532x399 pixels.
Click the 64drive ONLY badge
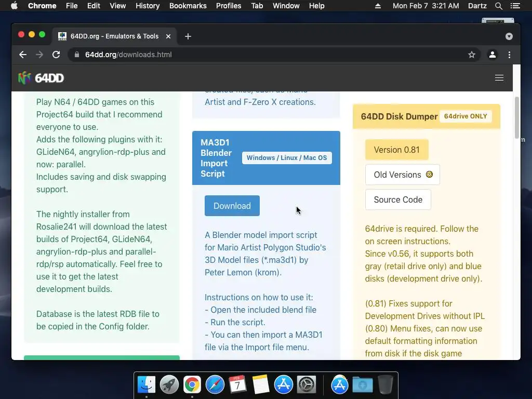(465, 116)
